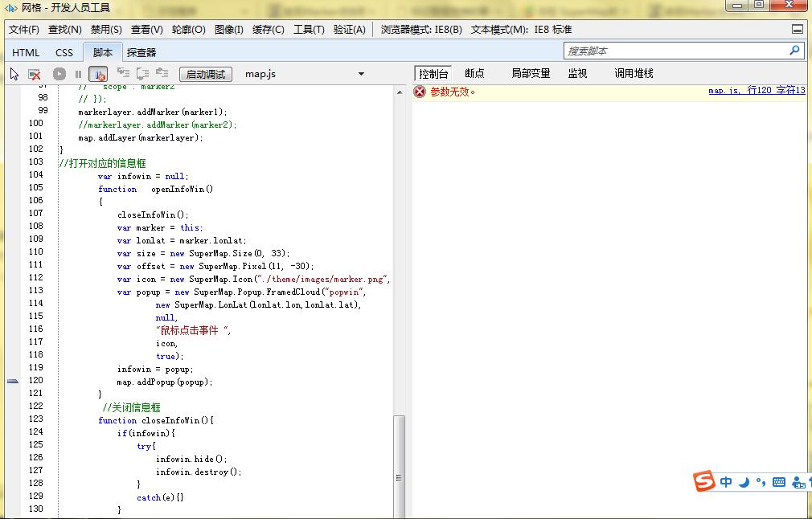
Task: Open the 文件(F) menu
Action: coord(24,30)
